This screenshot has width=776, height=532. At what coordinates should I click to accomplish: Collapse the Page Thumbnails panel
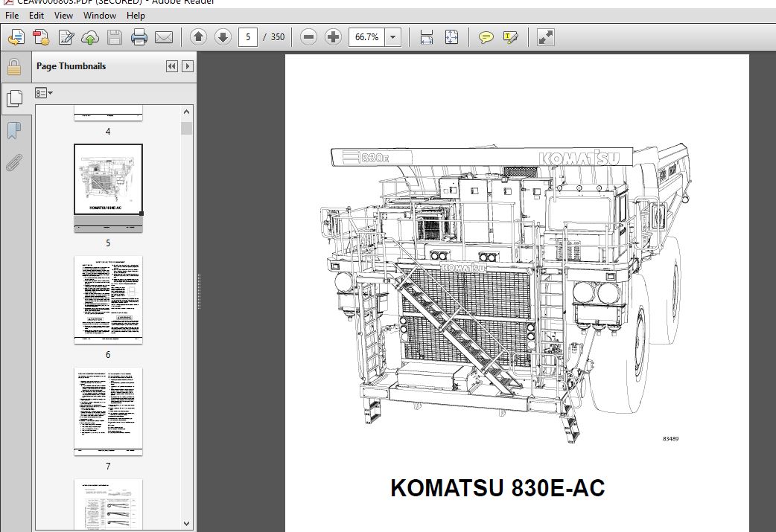171,66
